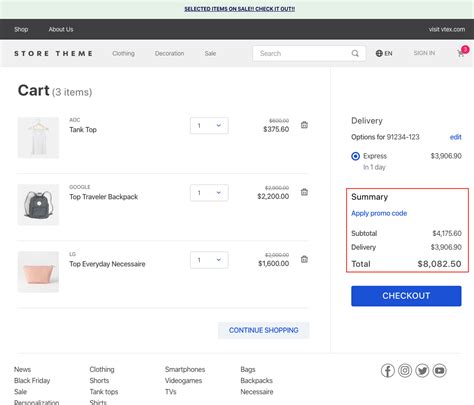This screenshot has width=474, height=405.
Task: Open quantity dropdown for Tank Top
Action: click(x=209, y=126)
